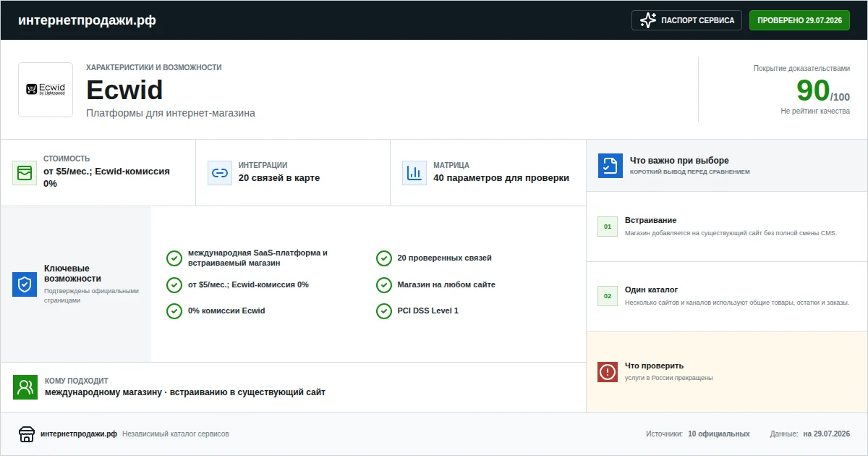Click check icon beside от $5/мес.; Ecwid-комиссия 0% feature
This screenshot has height=456, width=868.
point(174,284)
